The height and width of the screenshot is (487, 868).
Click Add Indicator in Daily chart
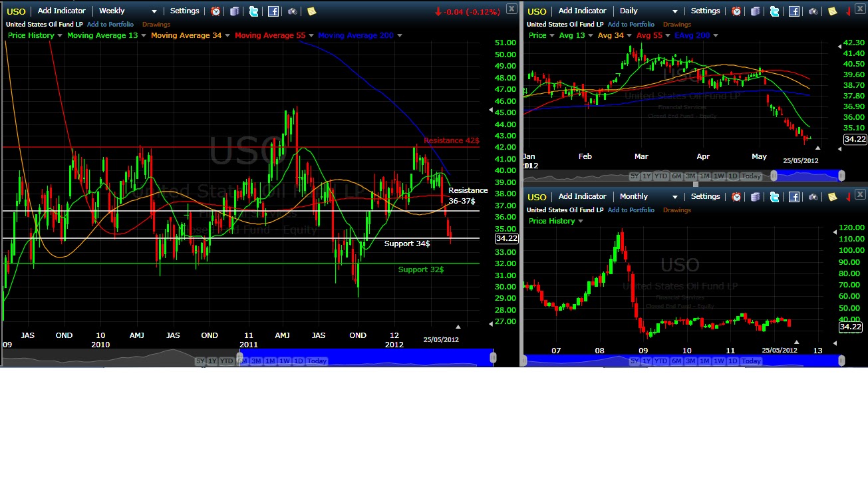pos(582,11)
